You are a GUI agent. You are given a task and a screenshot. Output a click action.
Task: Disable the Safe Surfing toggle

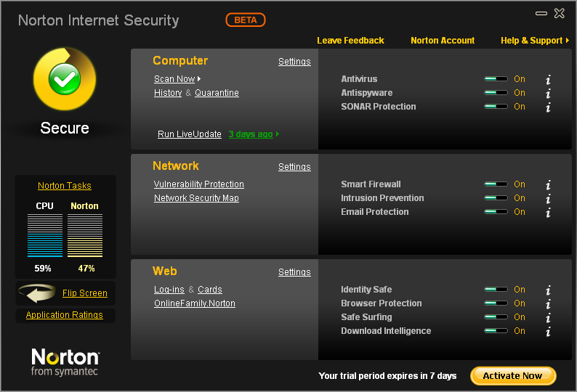496,317
